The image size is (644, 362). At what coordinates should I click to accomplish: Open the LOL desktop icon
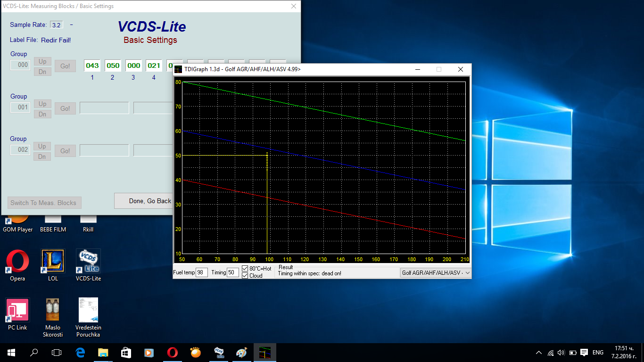tap(53, 262)
